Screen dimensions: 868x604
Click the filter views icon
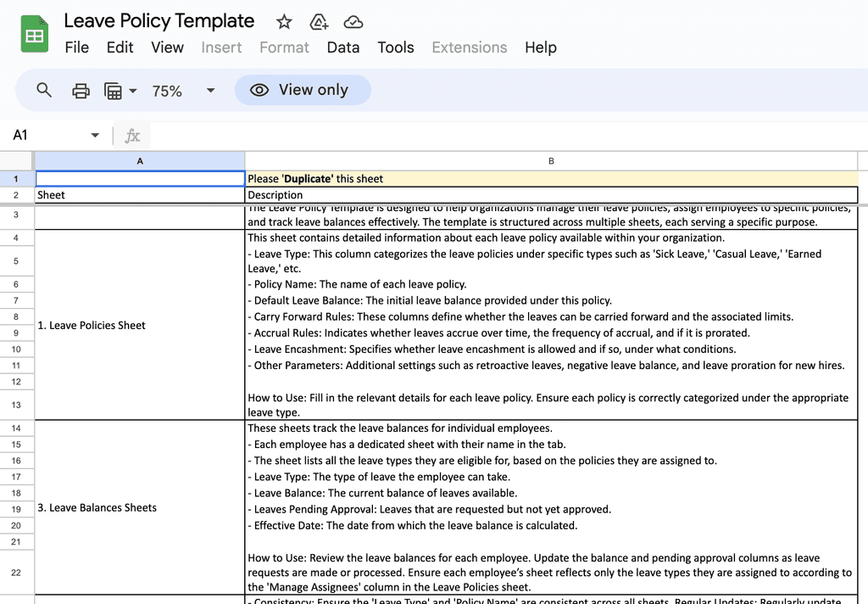pyautogui.click(x=113, y=90)
